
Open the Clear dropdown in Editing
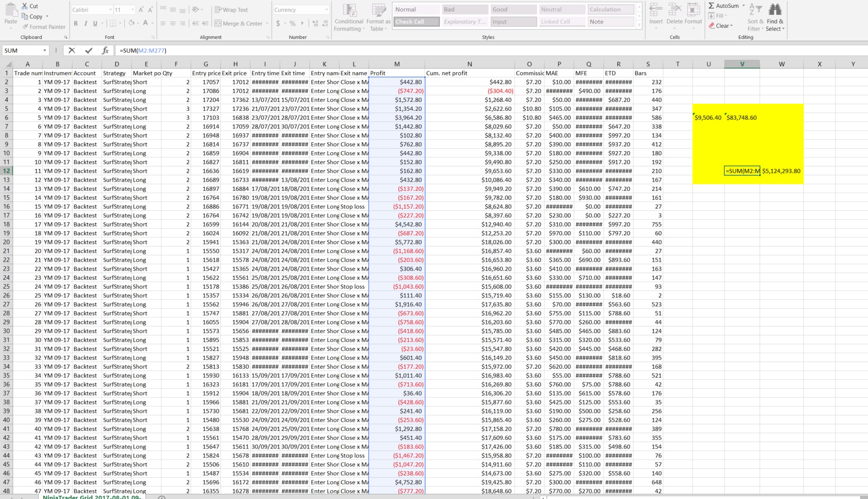click(721, 26)
